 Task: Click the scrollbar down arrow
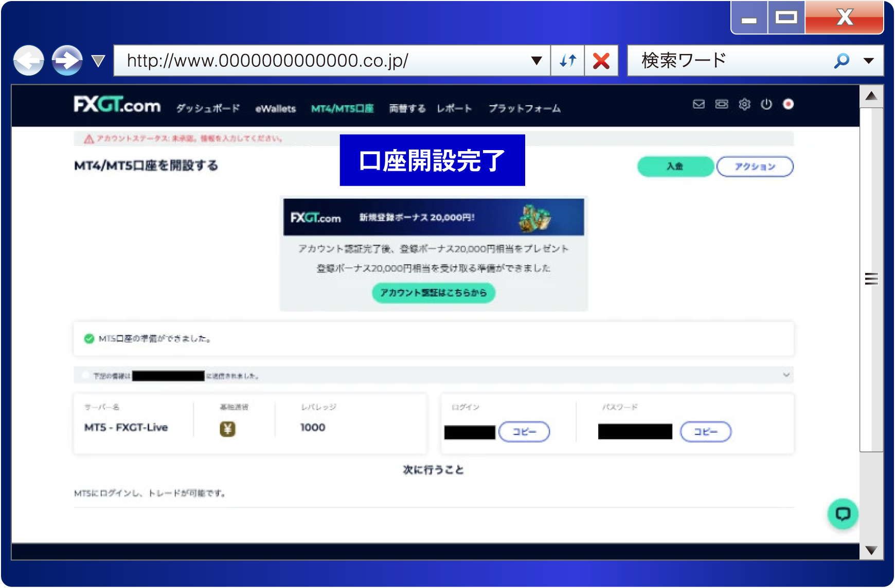871,550
